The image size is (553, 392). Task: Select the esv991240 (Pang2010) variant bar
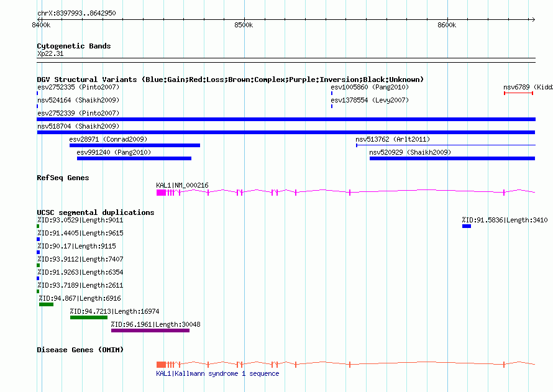coord(134,158)
